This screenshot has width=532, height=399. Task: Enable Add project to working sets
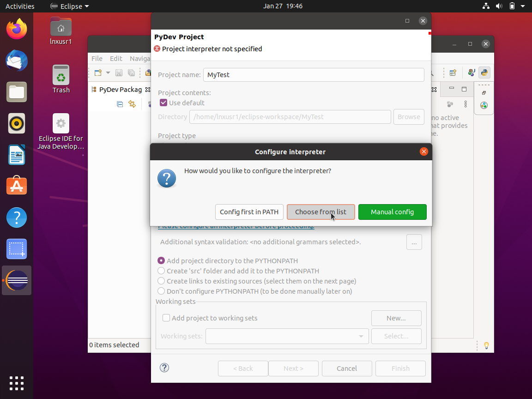pyautogui.click(x=166, y=318)
